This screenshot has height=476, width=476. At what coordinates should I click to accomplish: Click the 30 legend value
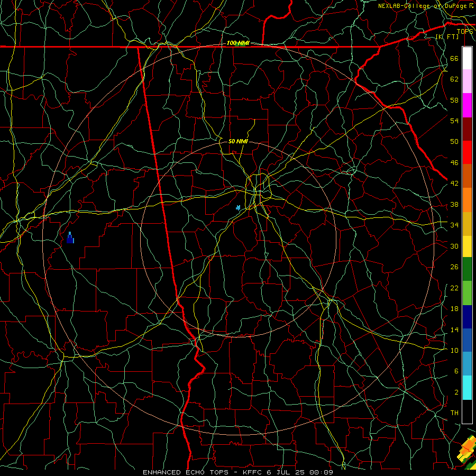click(454, 246)
